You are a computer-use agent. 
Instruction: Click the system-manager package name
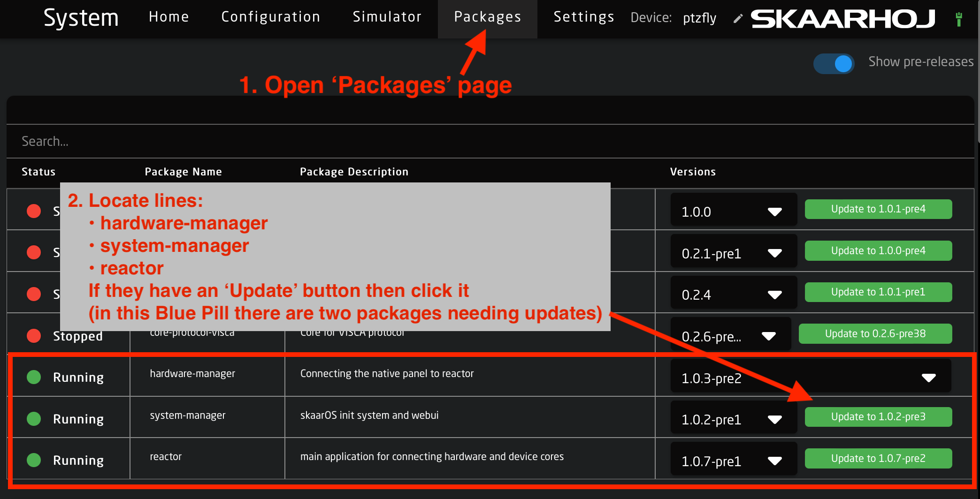[188, 416]
